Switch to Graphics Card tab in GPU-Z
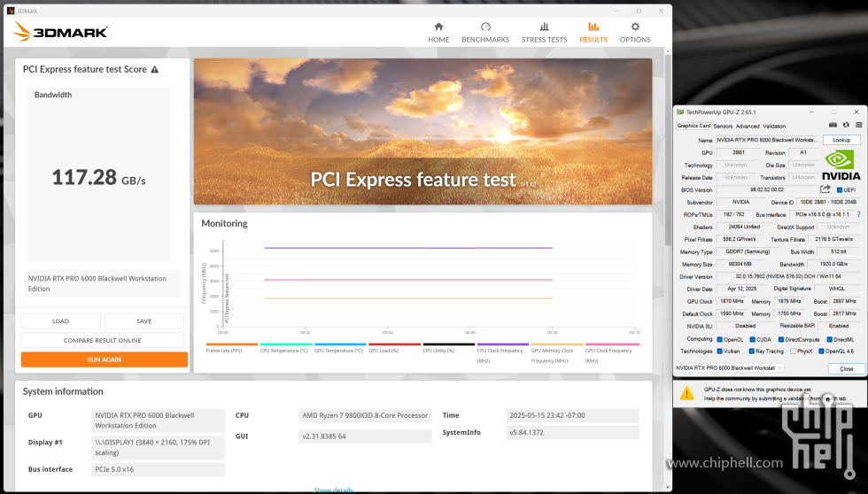Image resolution: width=868 pixels, height=494 pixels. (694, 126)
